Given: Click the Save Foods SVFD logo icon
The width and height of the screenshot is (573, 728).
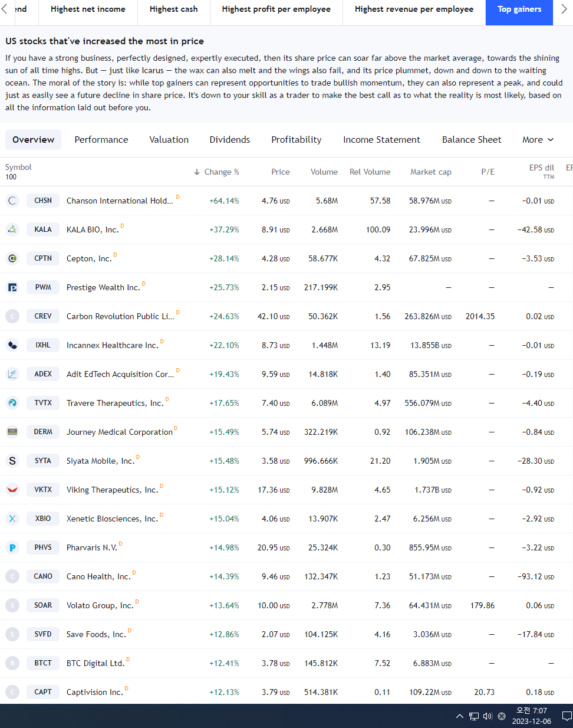Looking at the screenshot, I should 12,634.
